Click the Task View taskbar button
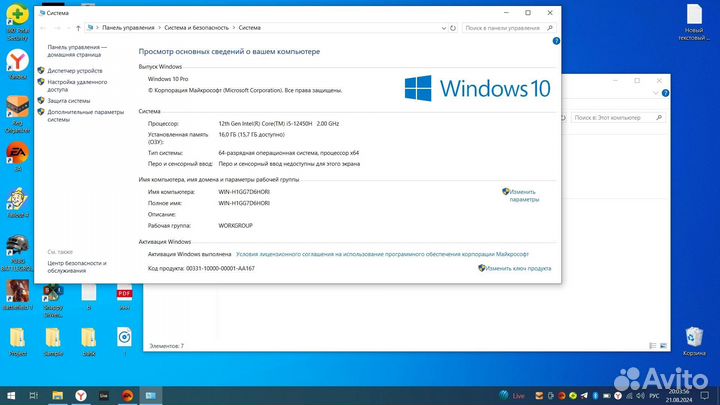Screen dimensions: 720x405 [35, 395]
